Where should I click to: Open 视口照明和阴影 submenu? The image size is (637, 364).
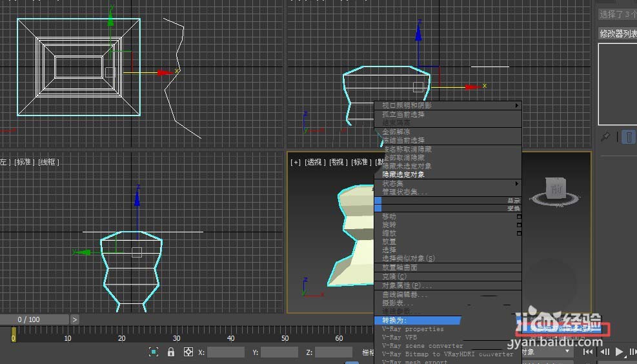[448, 106]
